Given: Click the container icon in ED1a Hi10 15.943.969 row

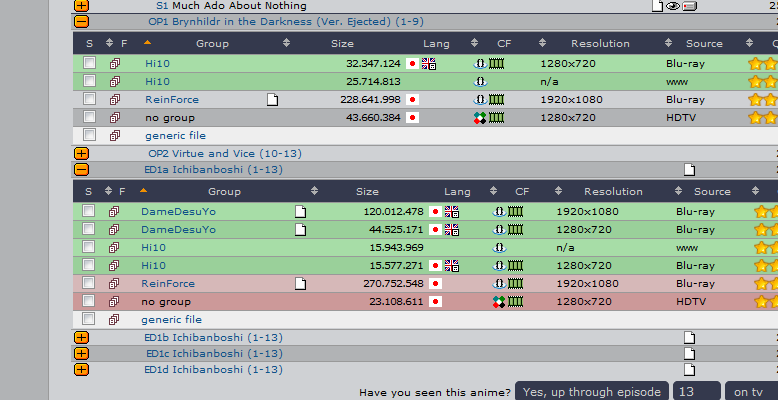Looking at the screenshot, I should click(x=499, y=248).
